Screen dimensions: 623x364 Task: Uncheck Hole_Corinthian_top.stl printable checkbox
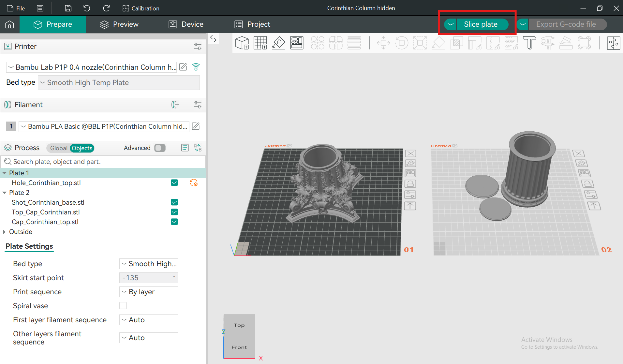coord(174,183)
